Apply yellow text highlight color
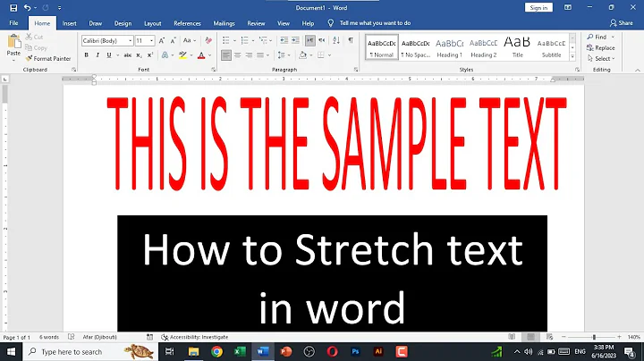This screenshot has width=644, height=361. click(x=182, y=55)
